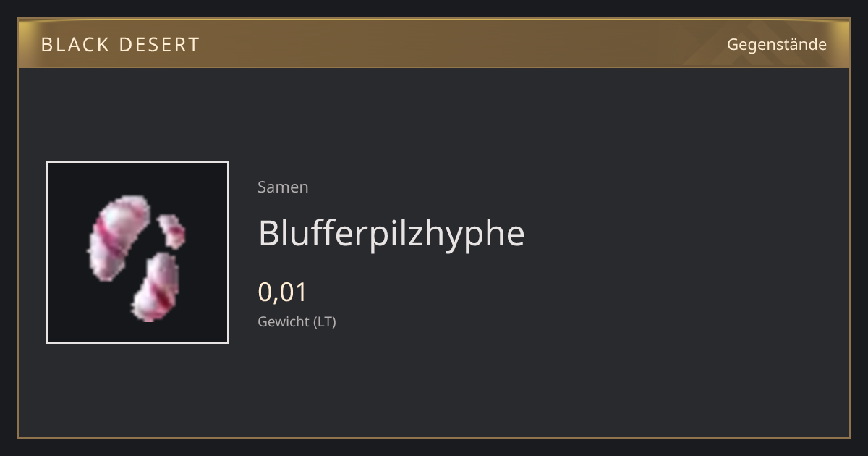Screen dimensions: 868x456
Task: Click the BLACK DESERT header logo text
Action: point(120,44)
